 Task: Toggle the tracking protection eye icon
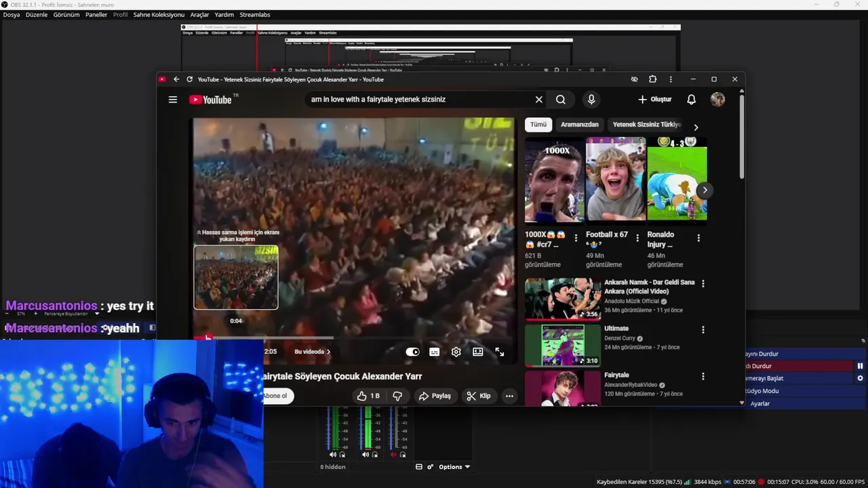click(634, 79)
